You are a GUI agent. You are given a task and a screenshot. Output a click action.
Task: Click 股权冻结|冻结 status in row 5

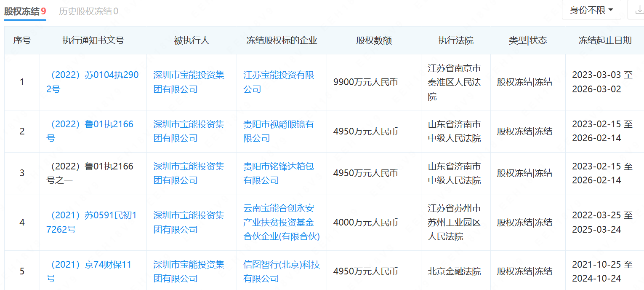pos(524,271)
